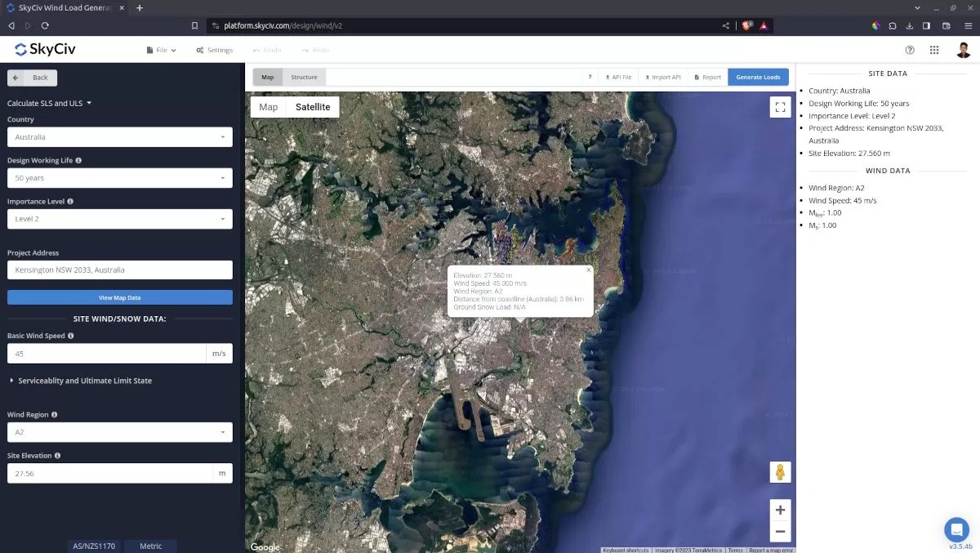980x553 pixels.
Task: Expand the Country dropdown
Action: coord(119,136)
